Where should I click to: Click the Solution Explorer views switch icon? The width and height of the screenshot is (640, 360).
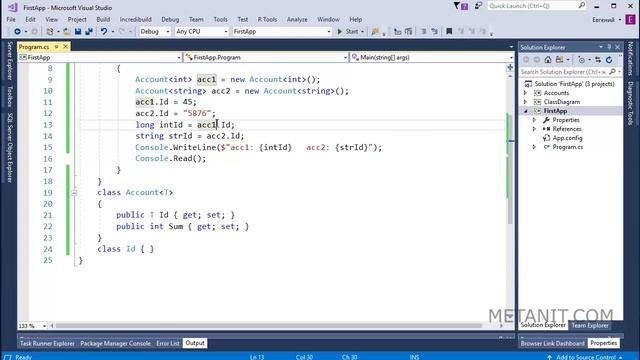(x=560, y=60)
